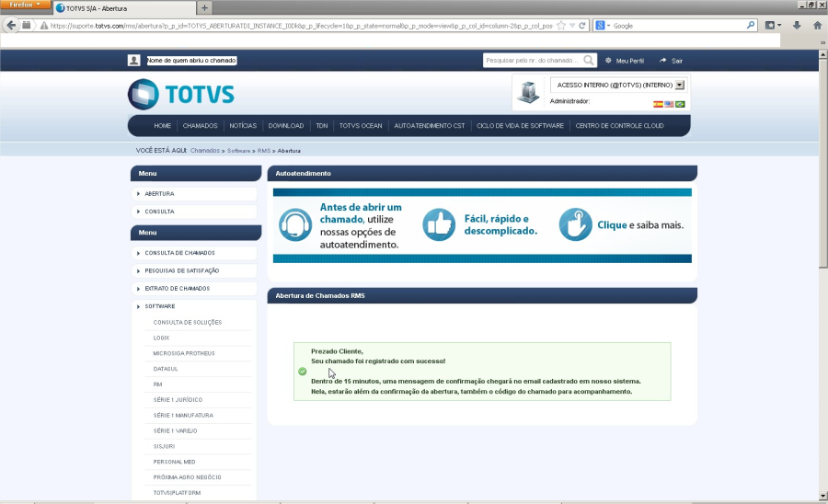Image resolution: width=828 pixels, height=504 pixels.
Task: Select the TOTVS S/A - Abertura tab
Action: pos(124,8)
